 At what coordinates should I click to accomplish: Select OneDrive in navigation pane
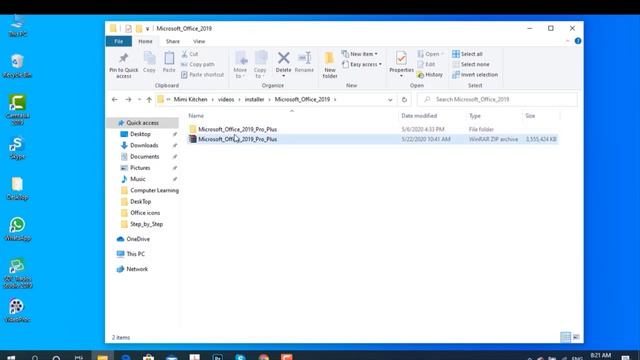point(138,239)
